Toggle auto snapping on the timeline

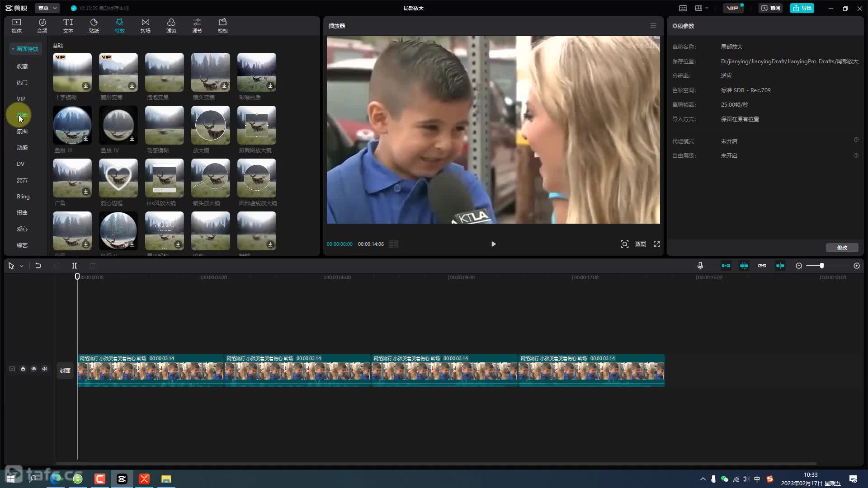tap(744, 266)
